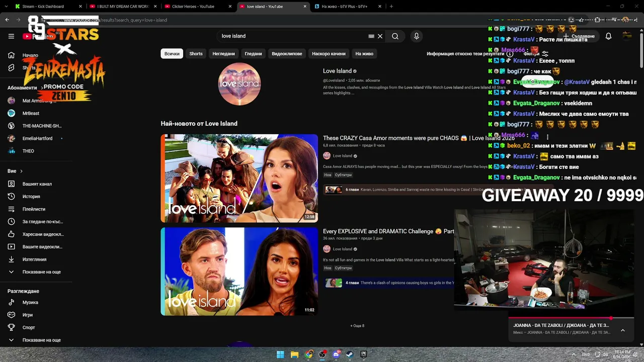Close the love island - YouTube tab
This screenshot has width=644, height=362.
[305, 7]
